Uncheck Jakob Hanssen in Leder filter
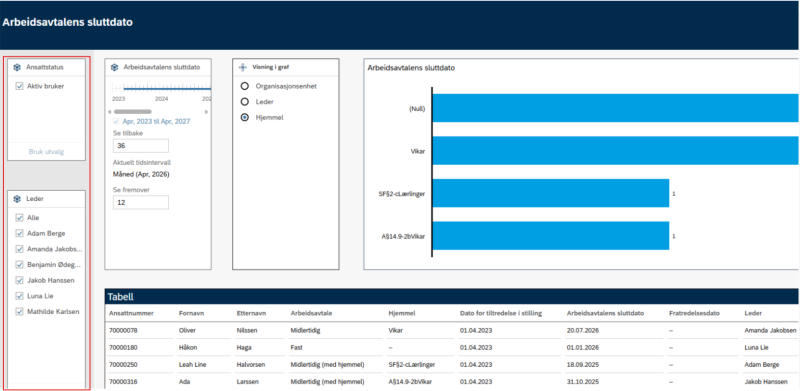800x391 pixels. pyautogui.click(x=19, y=280)
